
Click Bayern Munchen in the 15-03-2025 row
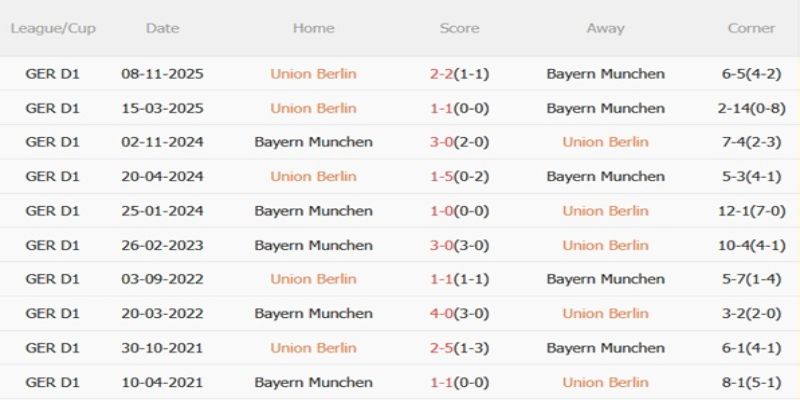click(x=605, y=108)
